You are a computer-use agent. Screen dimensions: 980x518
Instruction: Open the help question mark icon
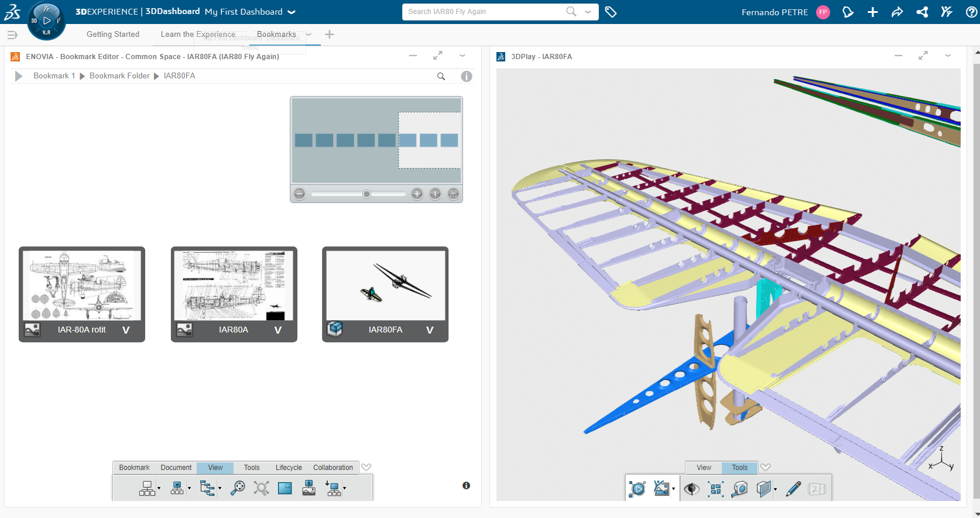[x=971, y=12]
